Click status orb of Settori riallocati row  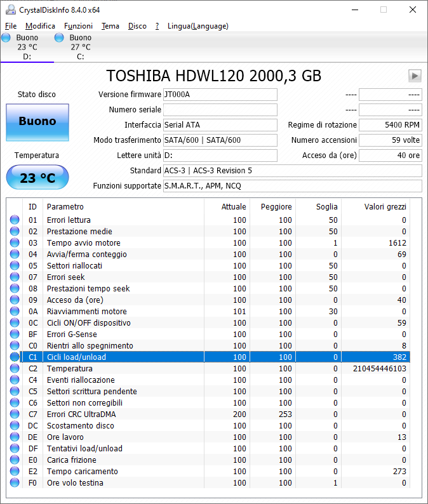pos(15,265)
